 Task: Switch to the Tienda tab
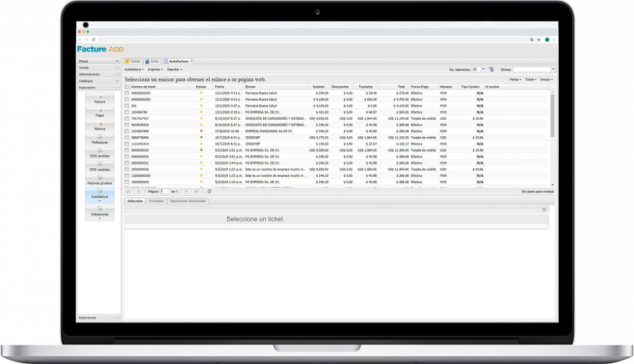click(134, 61)
